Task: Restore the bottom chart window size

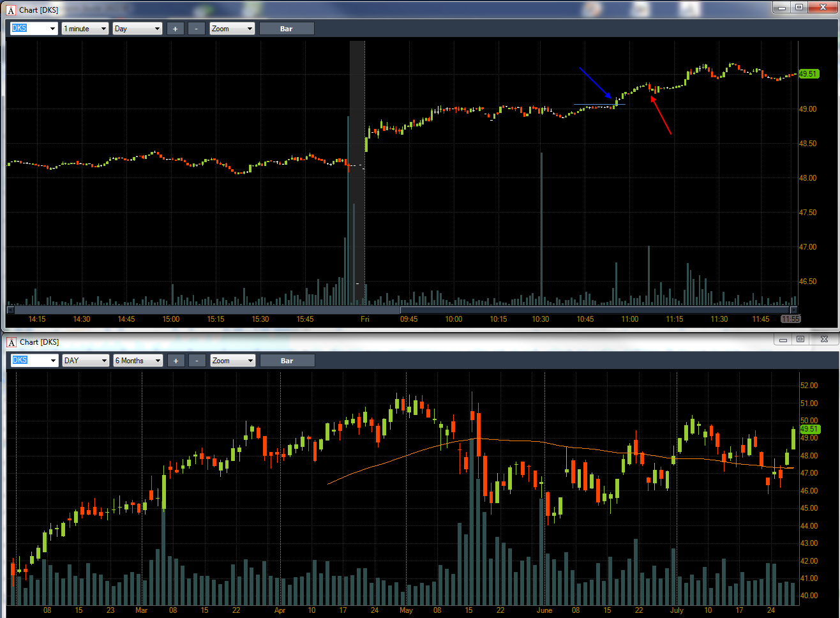Action: (x=800, y=340)
